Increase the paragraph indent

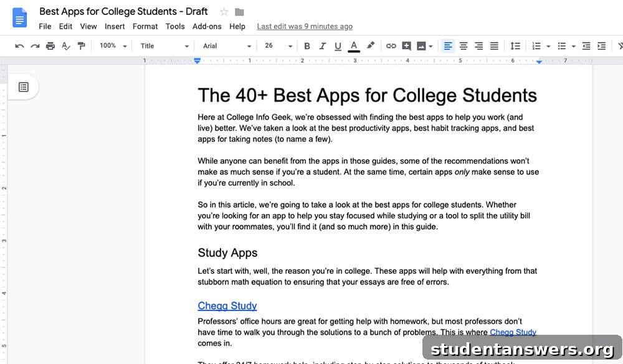[602, 46]
